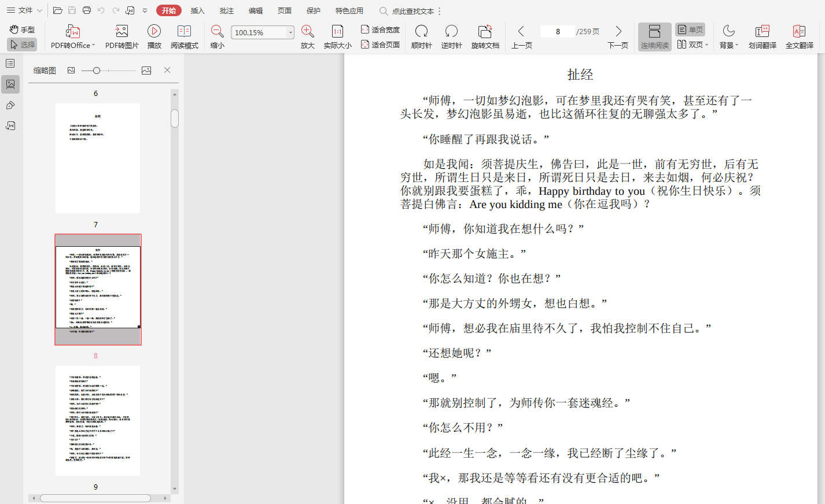The height and width of the screenshot is (504, 825).
Task: Expand the zoom level dropdown arrow
Action: (x=290, y=32)
